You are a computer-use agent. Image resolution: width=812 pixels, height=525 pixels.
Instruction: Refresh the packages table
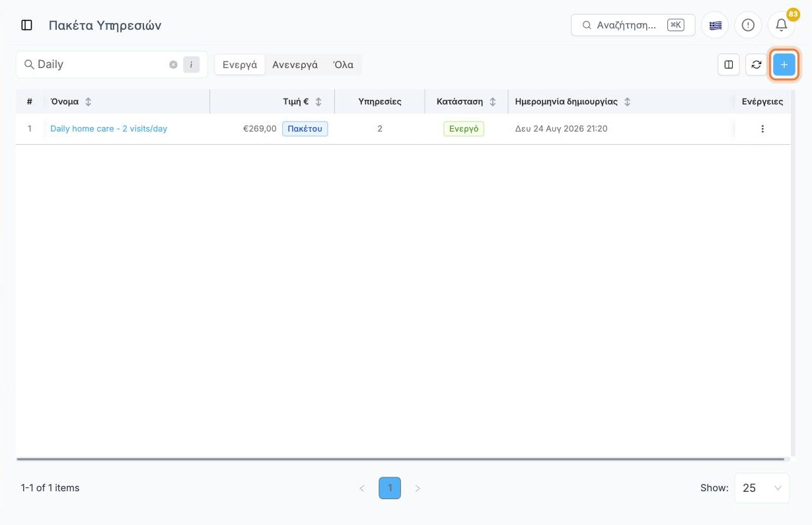(757, 65)
